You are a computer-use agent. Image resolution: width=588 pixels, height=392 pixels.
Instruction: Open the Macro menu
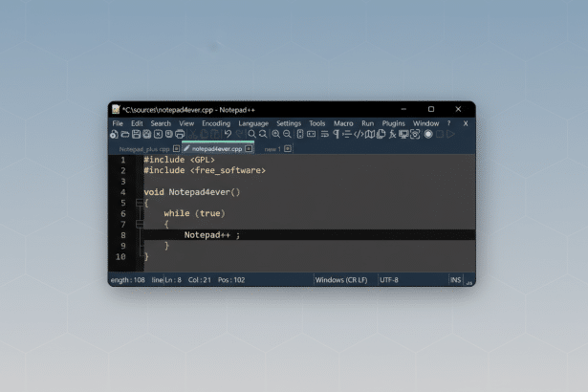click(x=343, y=123)
